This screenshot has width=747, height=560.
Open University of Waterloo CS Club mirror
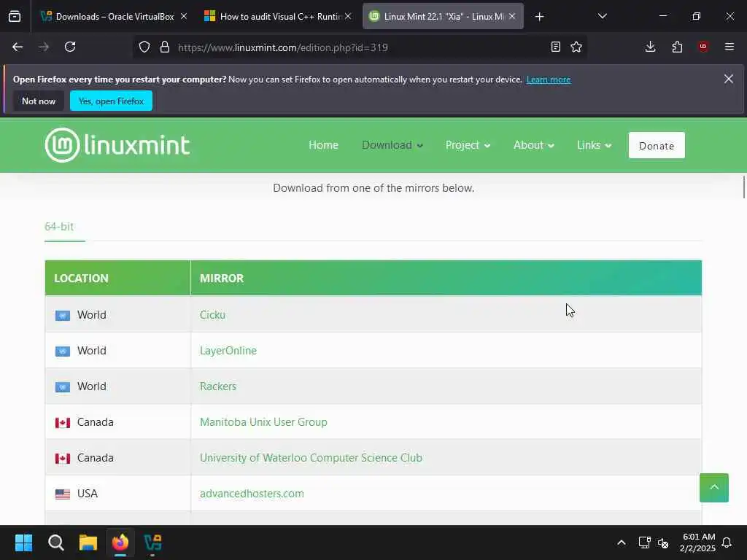point(311,458)
